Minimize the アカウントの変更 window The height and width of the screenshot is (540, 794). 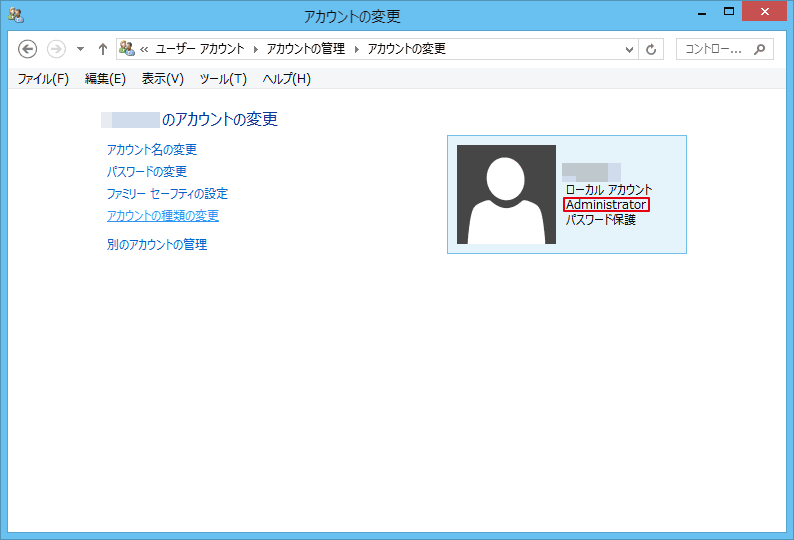[x=702, y=13]
